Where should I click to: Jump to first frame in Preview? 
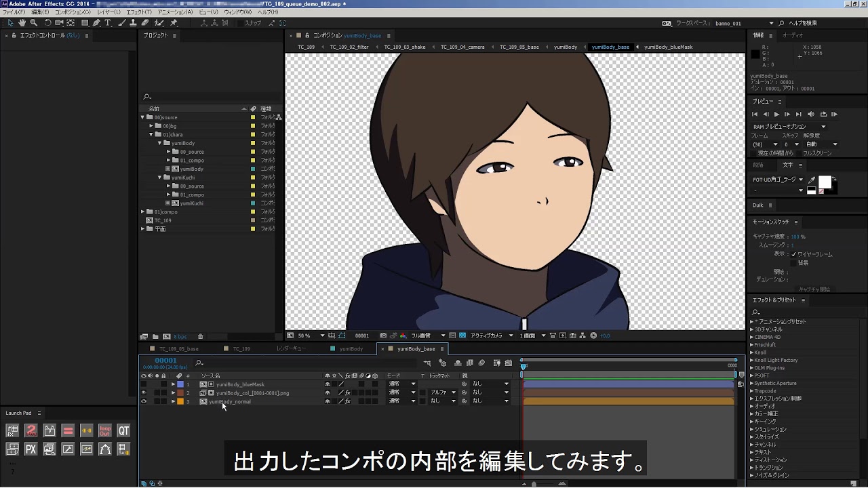pos(755,115)
